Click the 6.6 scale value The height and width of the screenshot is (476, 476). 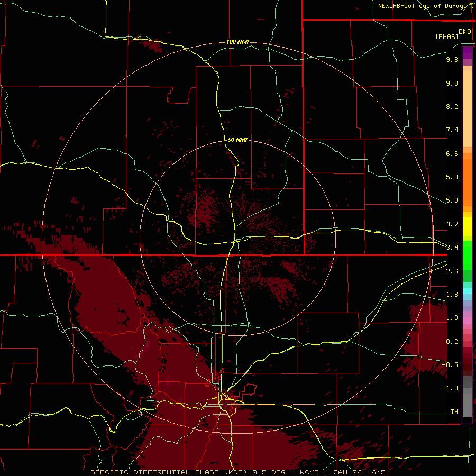click(452, 153)
